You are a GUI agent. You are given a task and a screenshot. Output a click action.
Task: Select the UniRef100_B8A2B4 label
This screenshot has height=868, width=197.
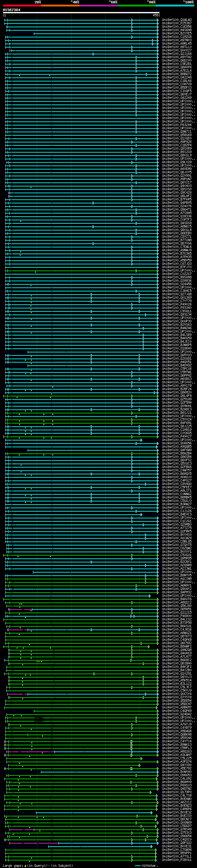(177, 453)
